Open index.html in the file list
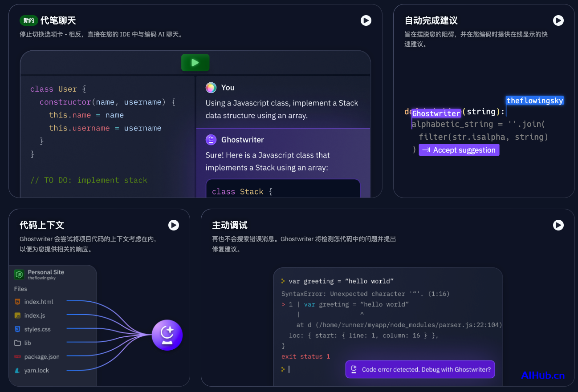Viewport: 578px width, 392px height. pyautogui.click(x=38, y=302)
